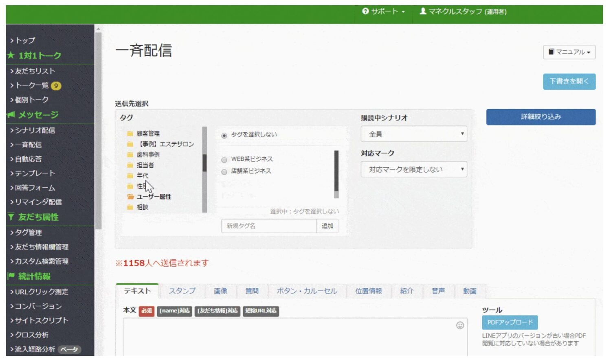Switch to the 画像 tab
This screenshot has width=611, height=364.
coord(220,291)
